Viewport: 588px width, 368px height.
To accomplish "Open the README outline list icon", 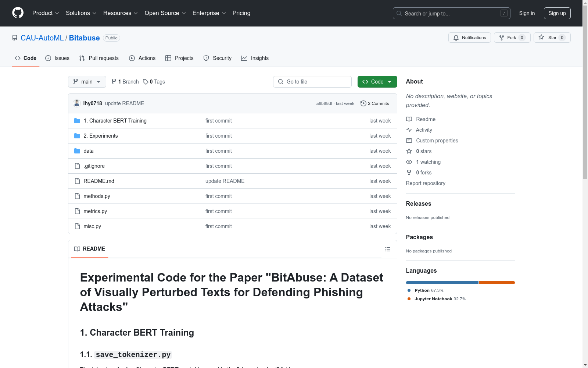I will click(387, 249).
